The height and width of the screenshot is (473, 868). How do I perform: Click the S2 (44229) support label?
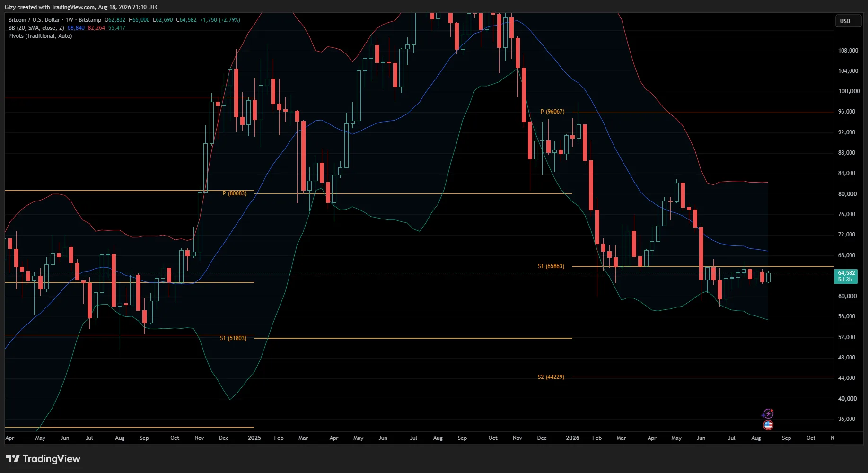[x=551, y=377]
